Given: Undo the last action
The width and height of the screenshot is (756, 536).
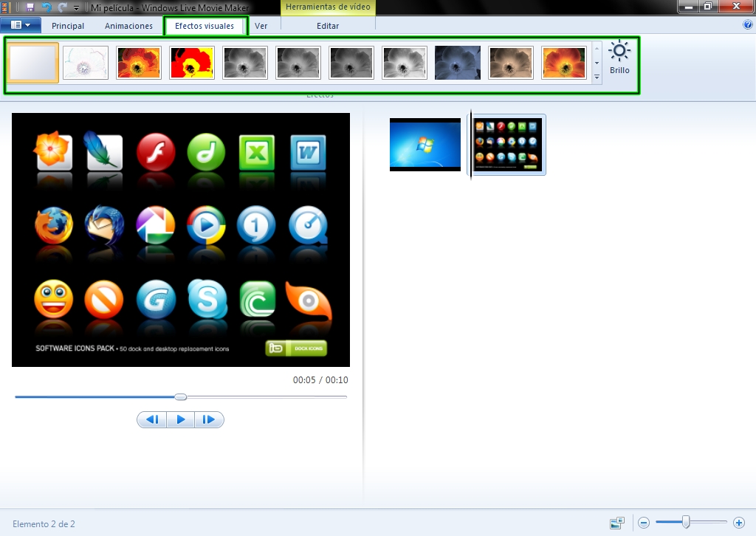Looking at the screenshot, I should click(47, 7).
